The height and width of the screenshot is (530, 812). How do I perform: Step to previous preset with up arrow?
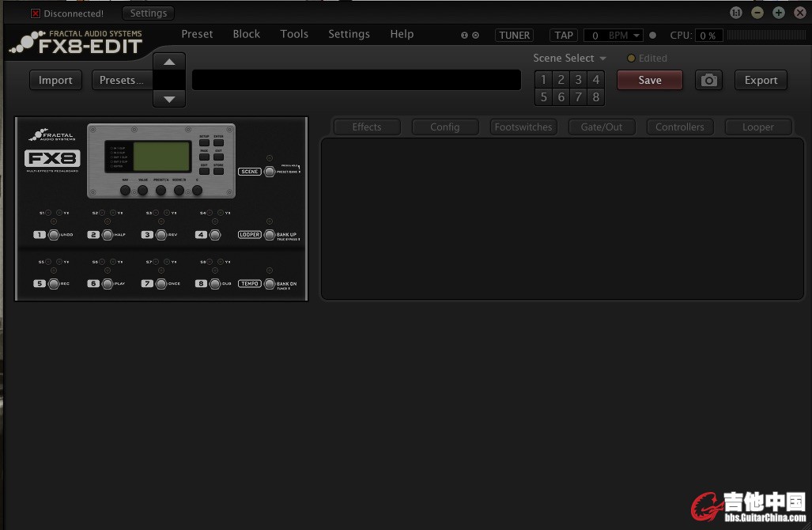pyautogui.click(x=169, y=62)
